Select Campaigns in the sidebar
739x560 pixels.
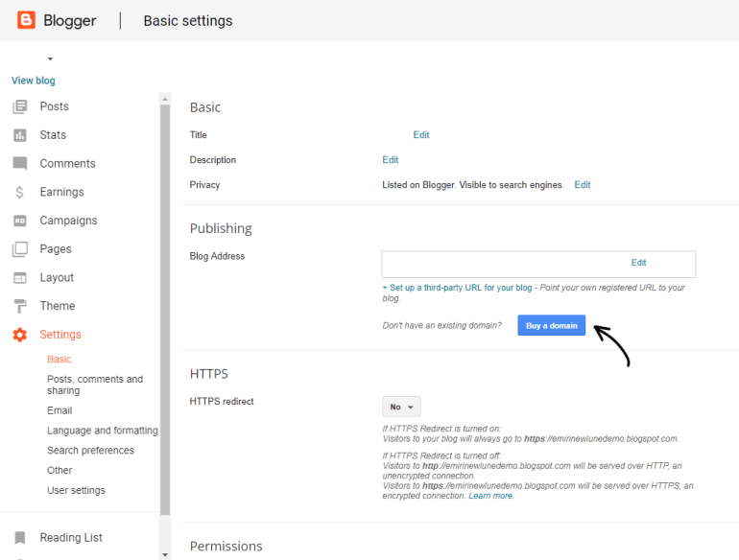(x=68, y=221)
